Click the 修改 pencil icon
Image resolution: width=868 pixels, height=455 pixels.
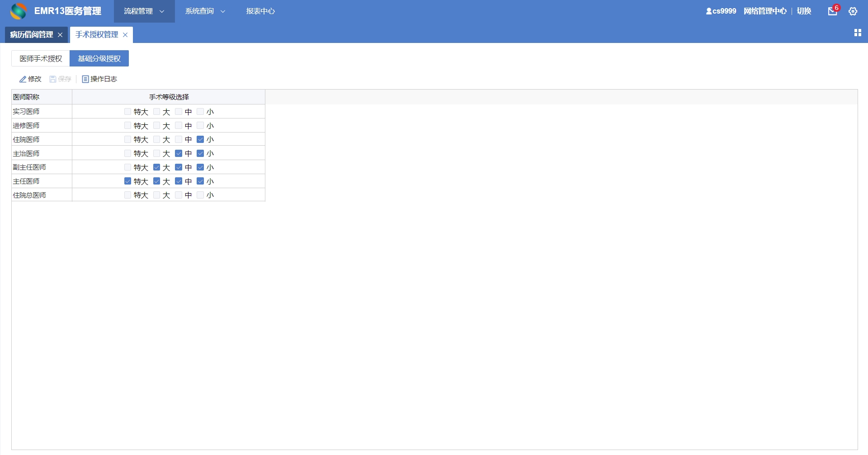click(x=23, y=79)
